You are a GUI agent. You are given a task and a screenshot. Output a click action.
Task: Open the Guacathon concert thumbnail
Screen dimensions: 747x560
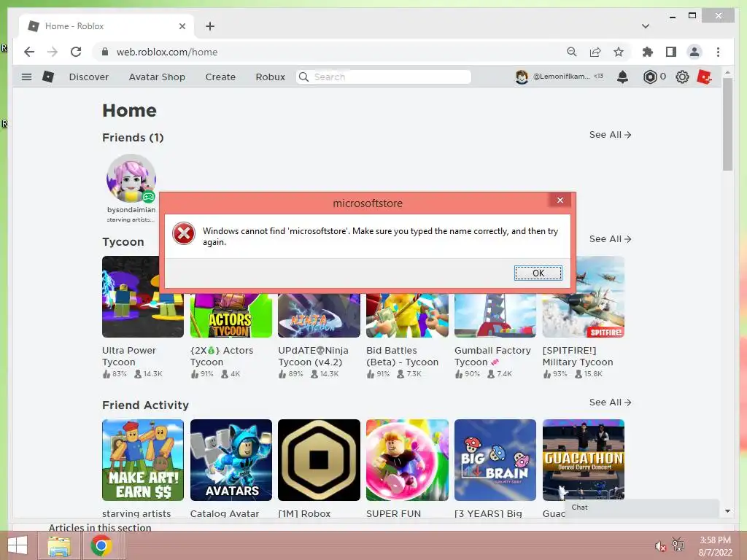point(584,459)
